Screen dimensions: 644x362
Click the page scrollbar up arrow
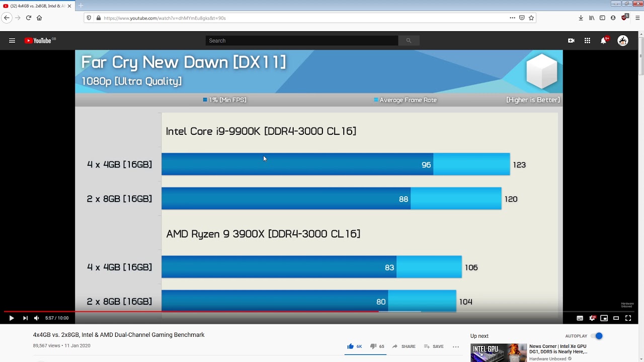(x=641, y=34)
